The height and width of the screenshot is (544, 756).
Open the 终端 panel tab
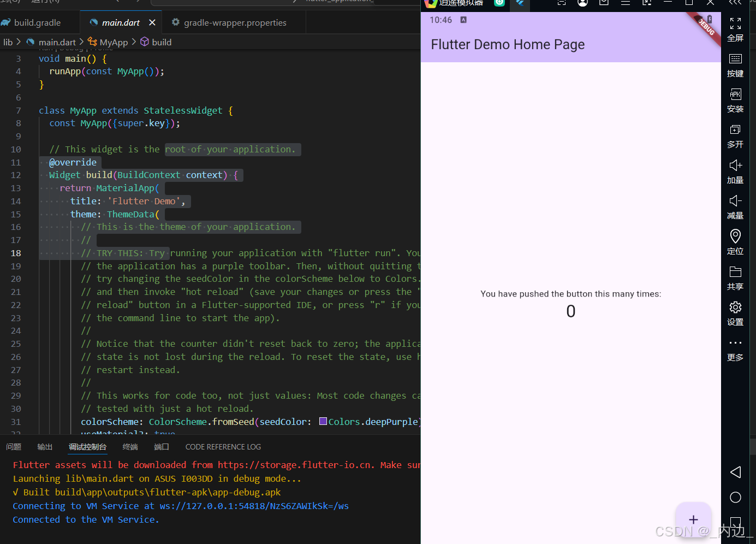[130, 447]
